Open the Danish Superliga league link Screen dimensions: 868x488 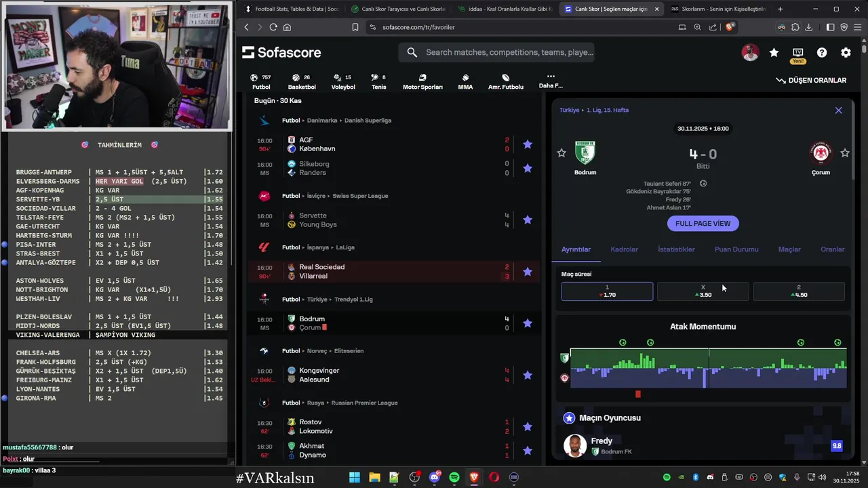click(x=368, y=121)
